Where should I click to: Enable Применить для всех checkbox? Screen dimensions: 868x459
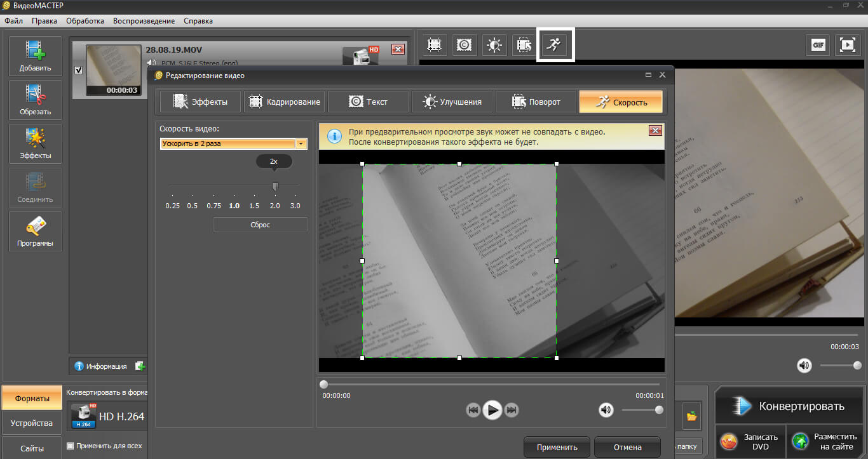click(x=71, y=446)
